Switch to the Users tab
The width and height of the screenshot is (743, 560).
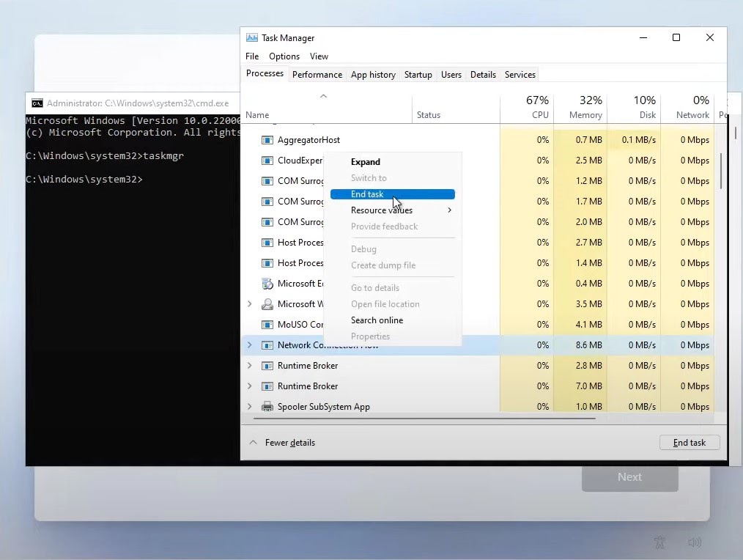tap(451, 75)
